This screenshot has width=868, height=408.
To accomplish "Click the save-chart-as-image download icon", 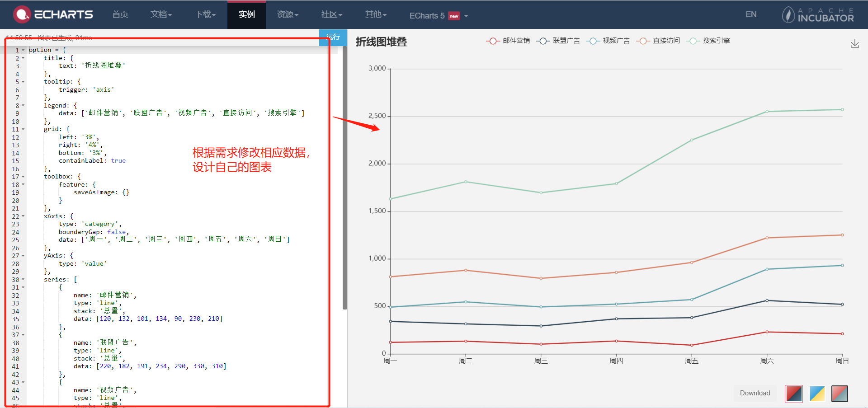I will tap(855, 43).
